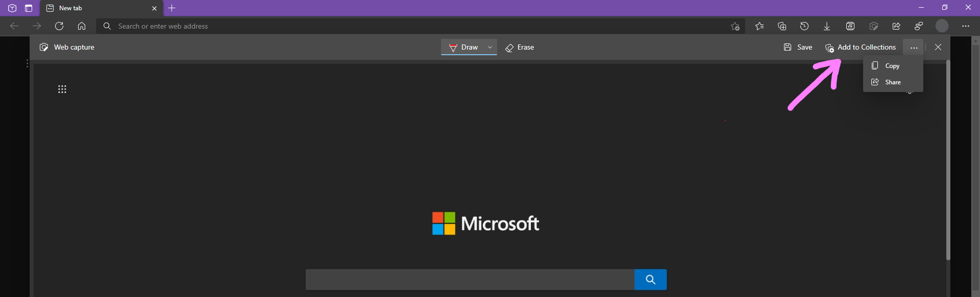Image resolution: width=980 pixels, height=297 pixels.
Task: Open the app launcher grid icon
Action: click(x=62, y=89)
